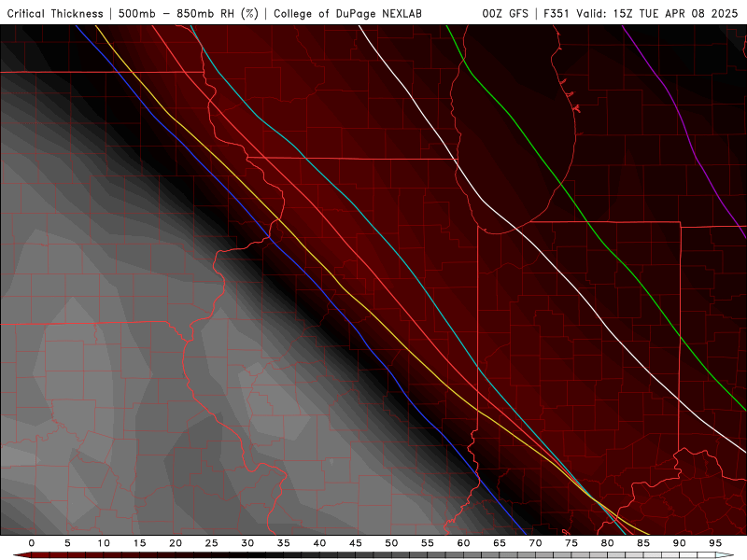Click colorbar label "80"
The height and width of the screenshot is (560, 747).
(x=608, y=543)
